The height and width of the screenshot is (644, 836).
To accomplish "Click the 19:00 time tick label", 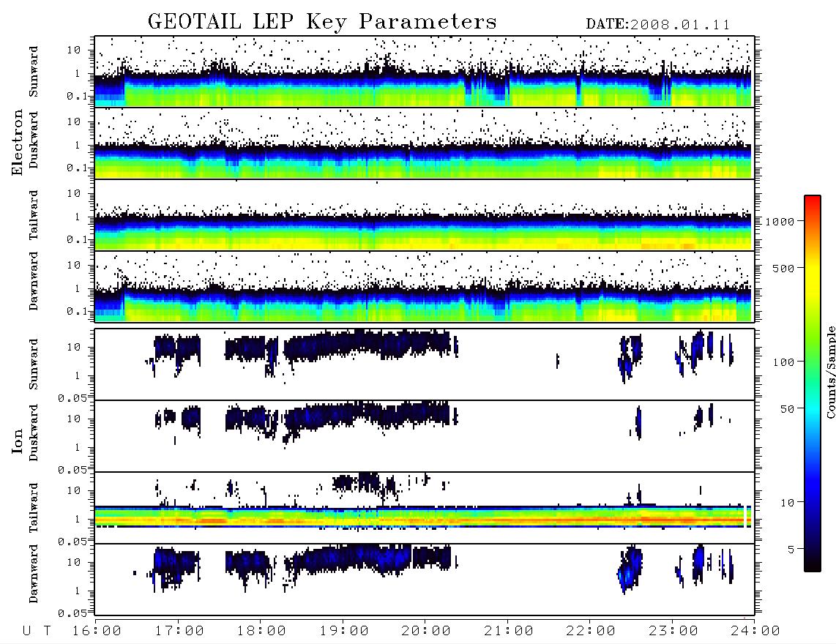I will [344, 632].
